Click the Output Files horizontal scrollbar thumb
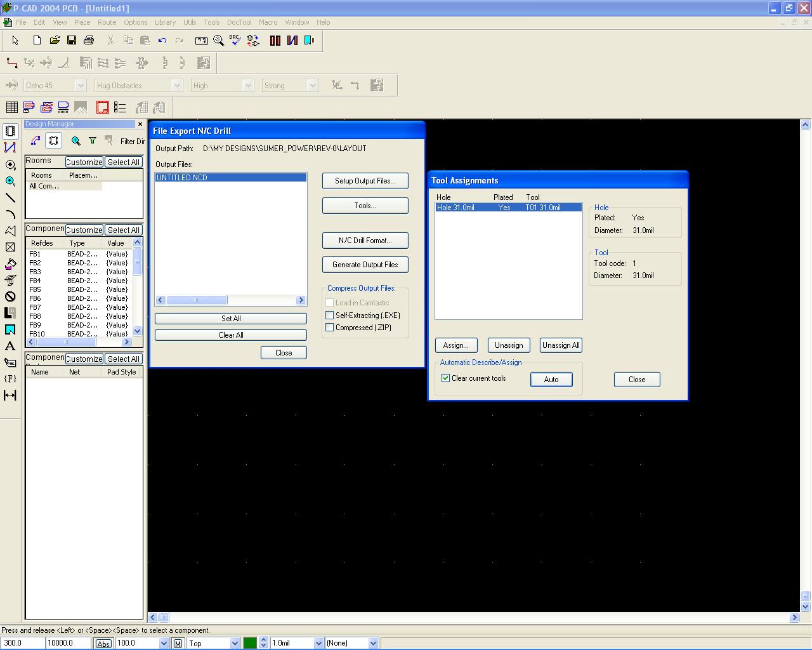Viewport: 812px width, 650px height. [x=197, y=300]
